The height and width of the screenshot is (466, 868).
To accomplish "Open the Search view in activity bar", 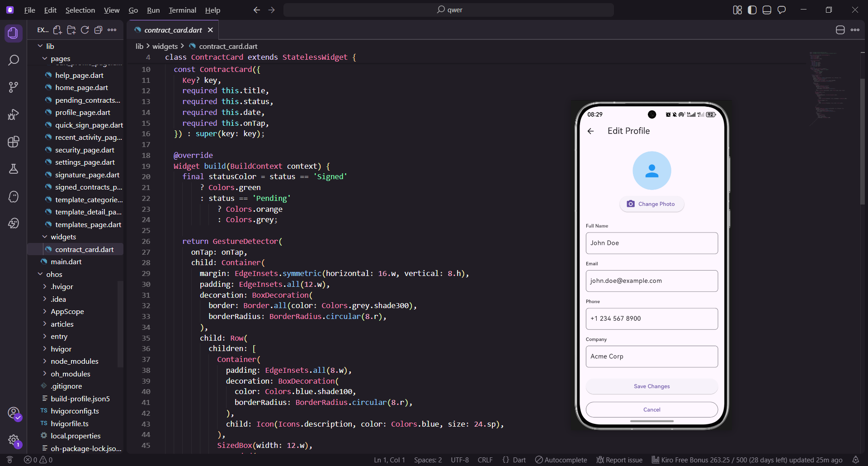I will pos(14,60).
